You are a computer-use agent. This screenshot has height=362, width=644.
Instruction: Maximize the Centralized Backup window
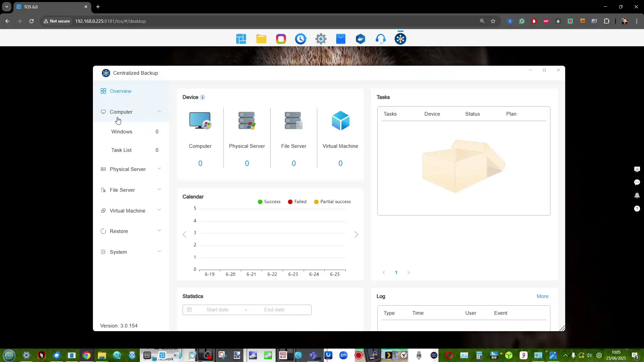click(544, 70)
